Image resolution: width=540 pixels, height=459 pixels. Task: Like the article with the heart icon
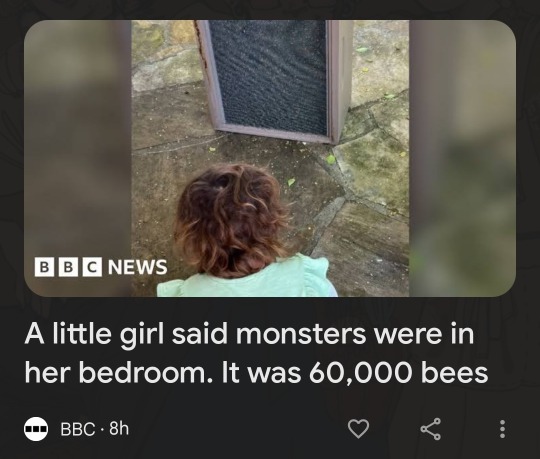click(x=358, y=429)
